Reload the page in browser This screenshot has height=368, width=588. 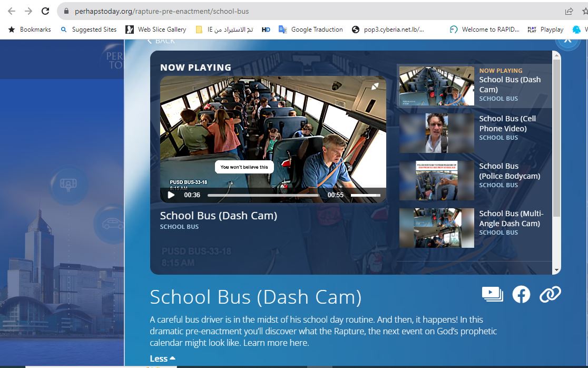(x=45, y=11)
